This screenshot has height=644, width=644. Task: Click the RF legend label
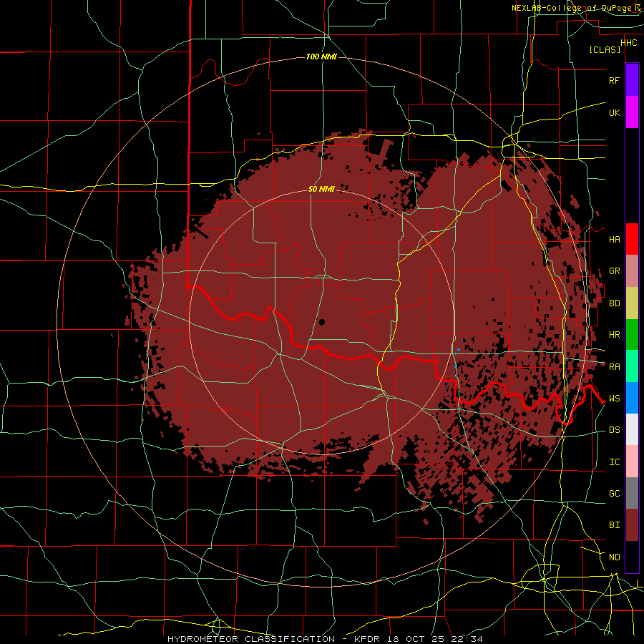(x=614, y=80)
